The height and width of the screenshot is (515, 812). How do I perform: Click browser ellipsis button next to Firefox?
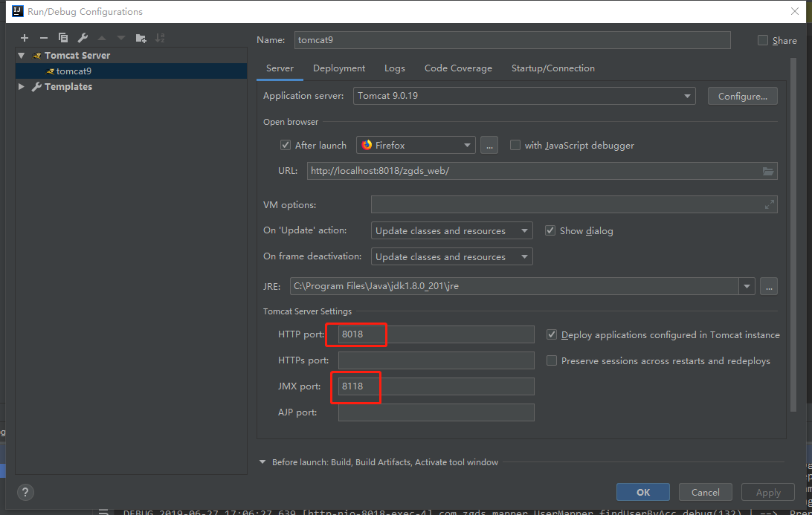489,146
